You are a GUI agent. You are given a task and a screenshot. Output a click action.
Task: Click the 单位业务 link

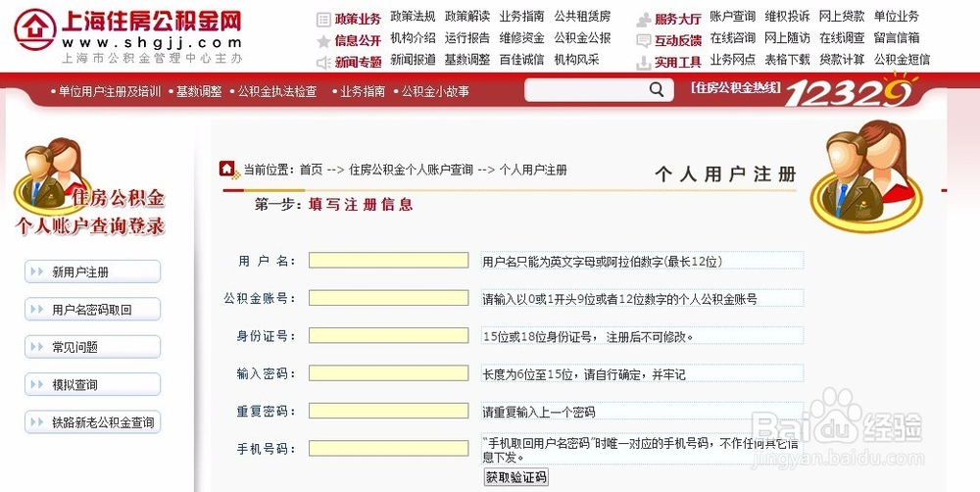point(897,17)
